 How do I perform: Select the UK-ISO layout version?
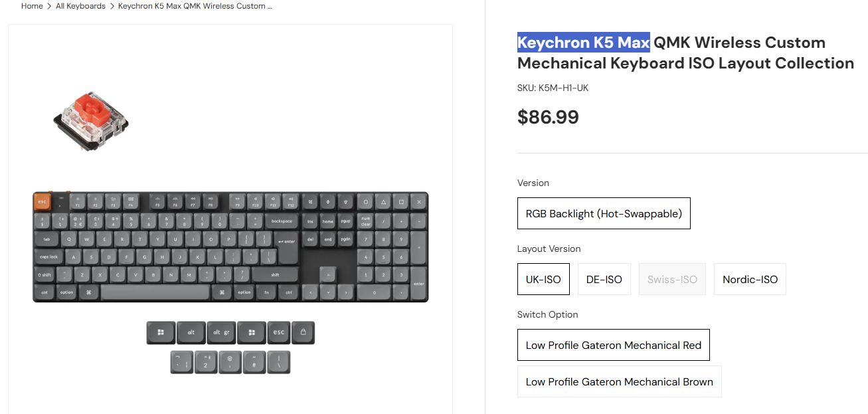pos(543,279)
